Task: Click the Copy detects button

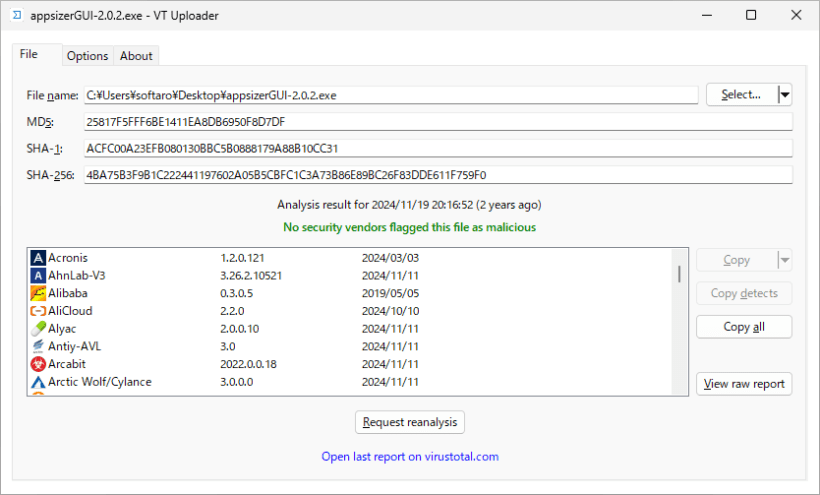Action: point(744,293)
